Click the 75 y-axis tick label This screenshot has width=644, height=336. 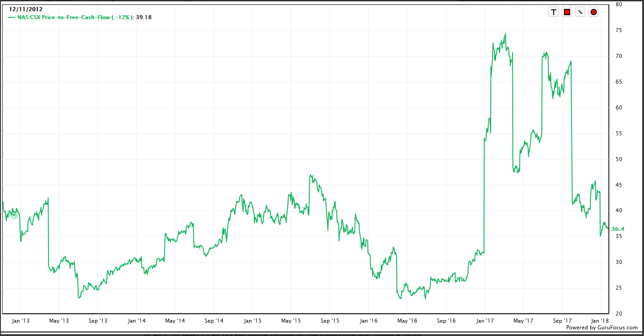tap(618, 30)
